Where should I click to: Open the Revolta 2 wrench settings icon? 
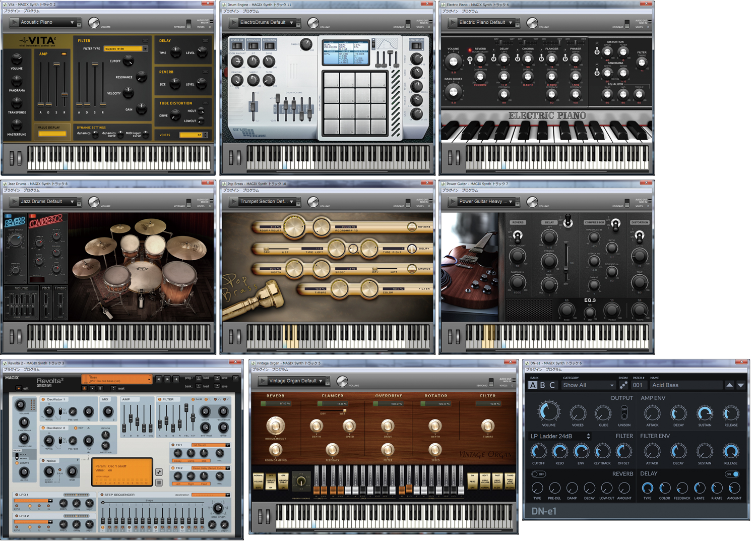click(x=159, y=472)
